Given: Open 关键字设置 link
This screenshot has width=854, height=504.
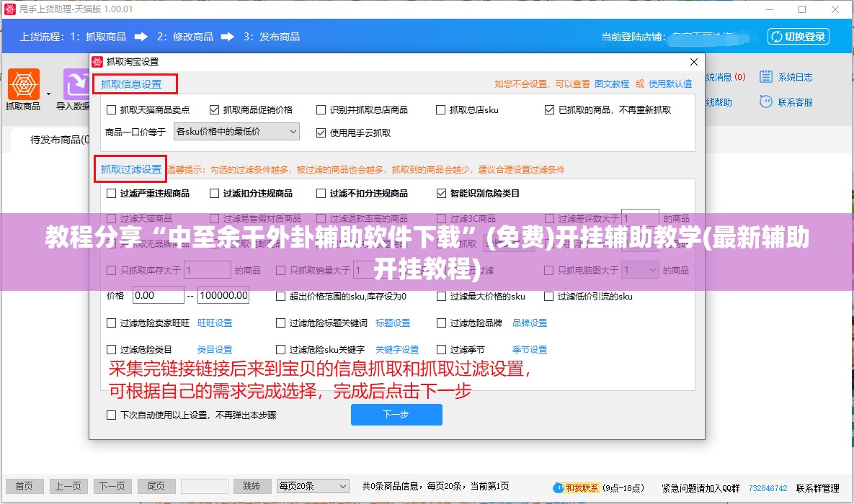Looking at the screenshot, I should [397, 349].
